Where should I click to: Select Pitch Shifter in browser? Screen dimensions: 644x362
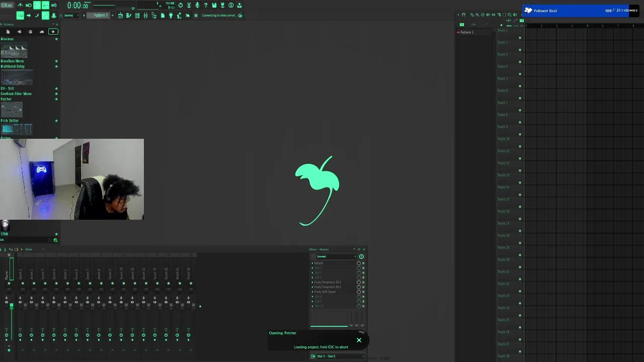[10, 121]
